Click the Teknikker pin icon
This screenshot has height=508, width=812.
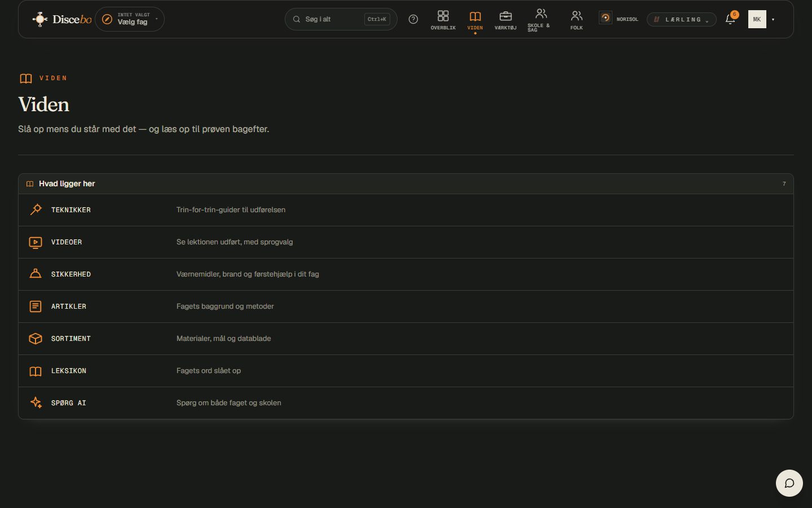pos(36,209)
